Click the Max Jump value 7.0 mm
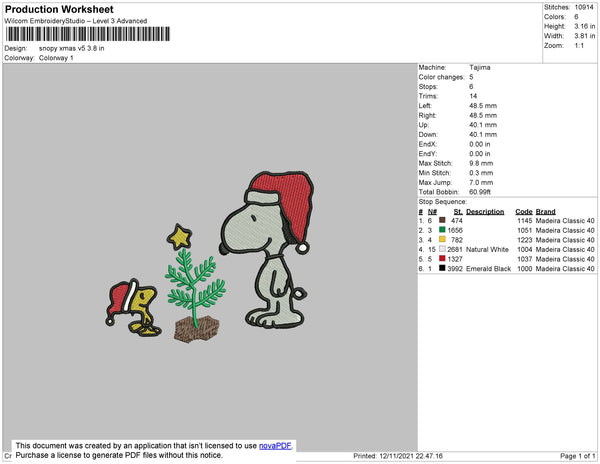 [x=481, y=182]
